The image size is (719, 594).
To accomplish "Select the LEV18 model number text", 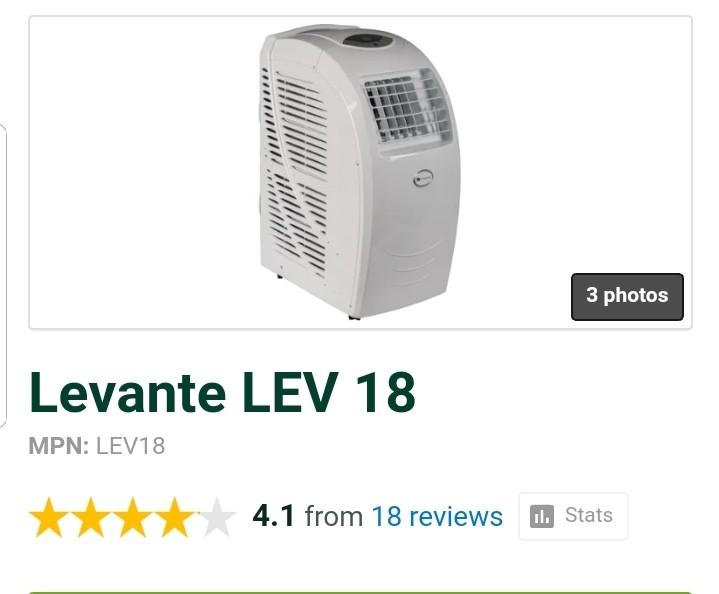I will pyautogui.click(x=130, y=446).
